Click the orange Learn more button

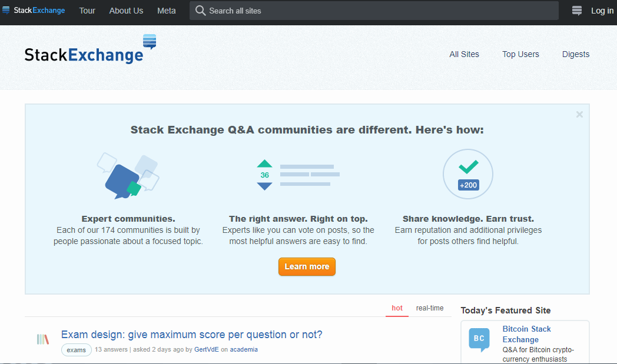[307, 266]
